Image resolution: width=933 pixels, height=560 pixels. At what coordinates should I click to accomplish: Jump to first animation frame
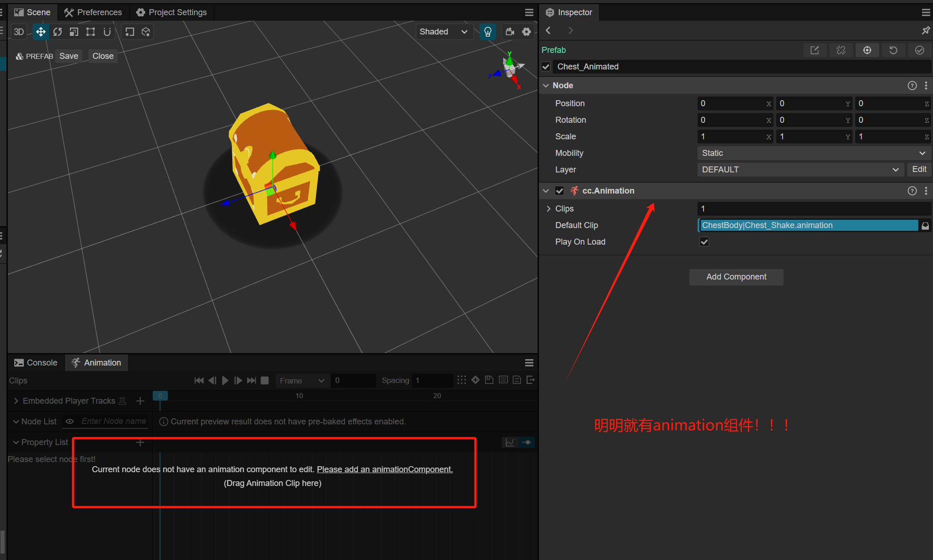point(199,380)
